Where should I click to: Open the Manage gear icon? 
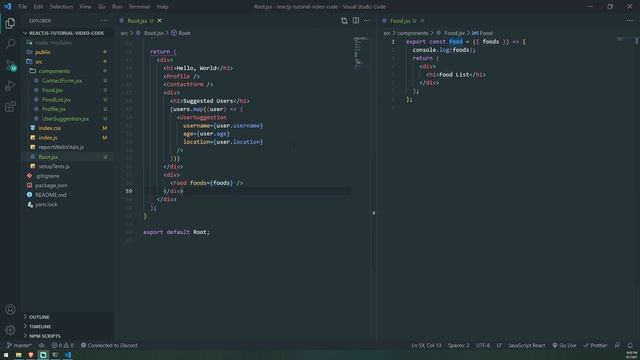point(10,330)
